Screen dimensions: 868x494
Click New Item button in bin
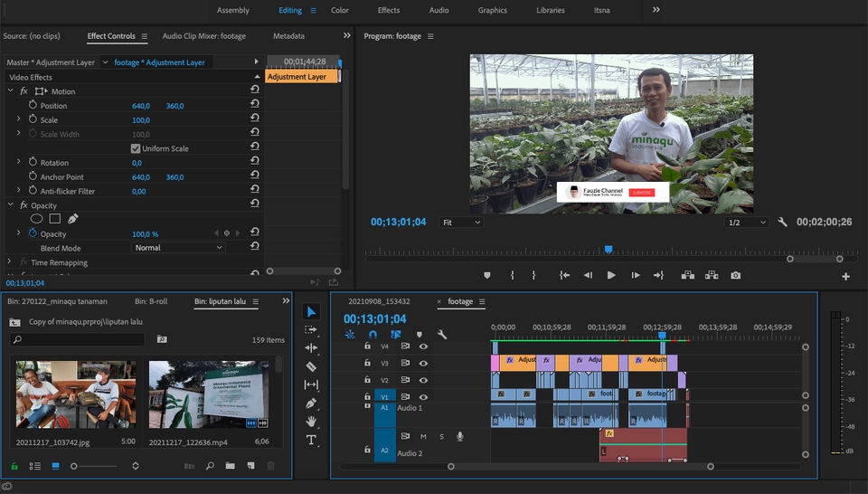[250, 466]
